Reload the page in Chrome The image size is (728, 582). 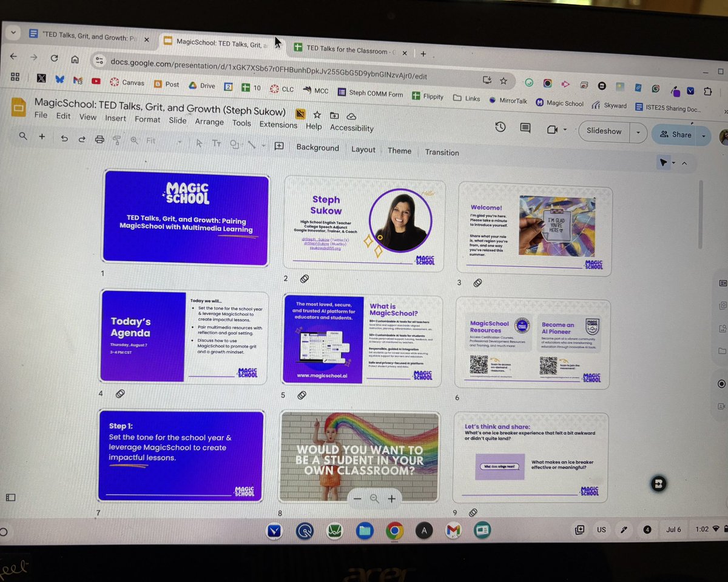(x=54, y=58)
